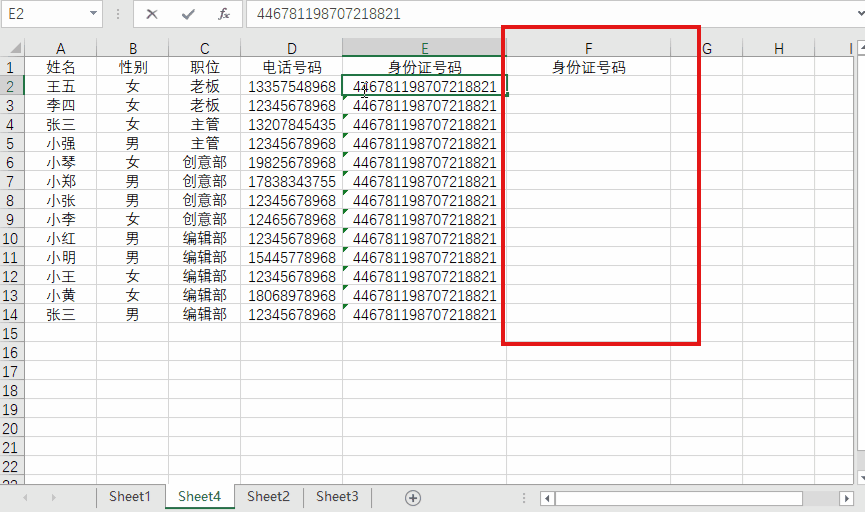Click 创意部 cell in row 6
Image resolution: width=865 pixels, height=512 pixels.
205,162
